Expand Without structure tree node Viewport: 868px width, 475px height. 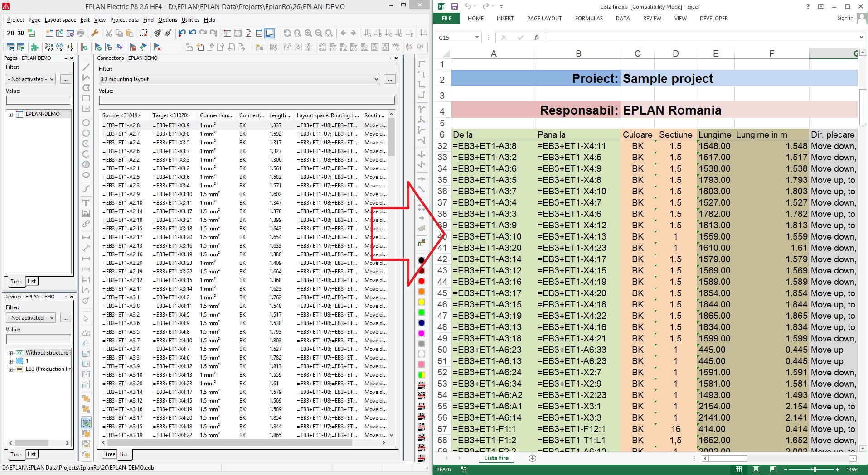click(10, 353)
